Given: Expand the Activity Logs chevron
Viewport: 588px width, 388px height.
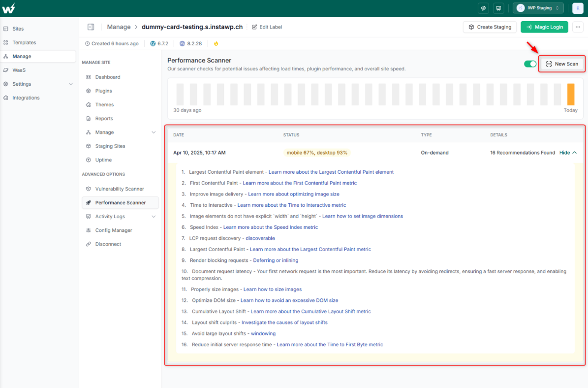Looking at the screenshot, I should [154, 217].
